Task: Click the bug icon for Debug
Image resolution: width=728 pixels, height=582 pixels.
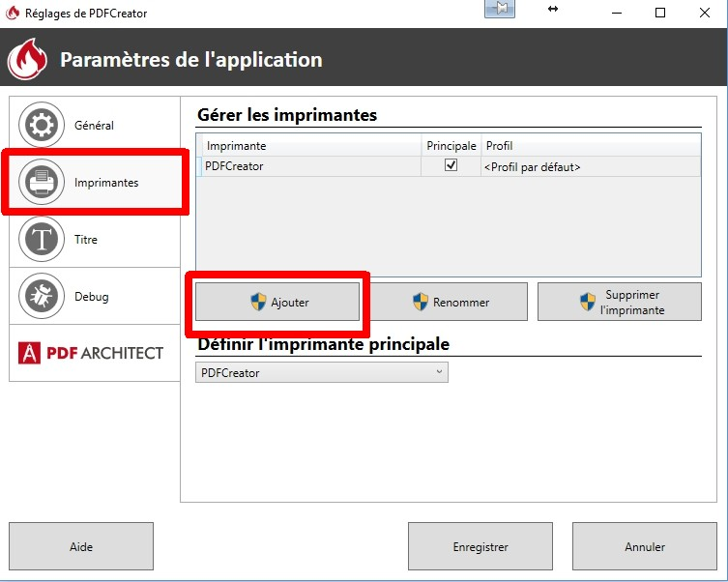Action: [42, 296]
